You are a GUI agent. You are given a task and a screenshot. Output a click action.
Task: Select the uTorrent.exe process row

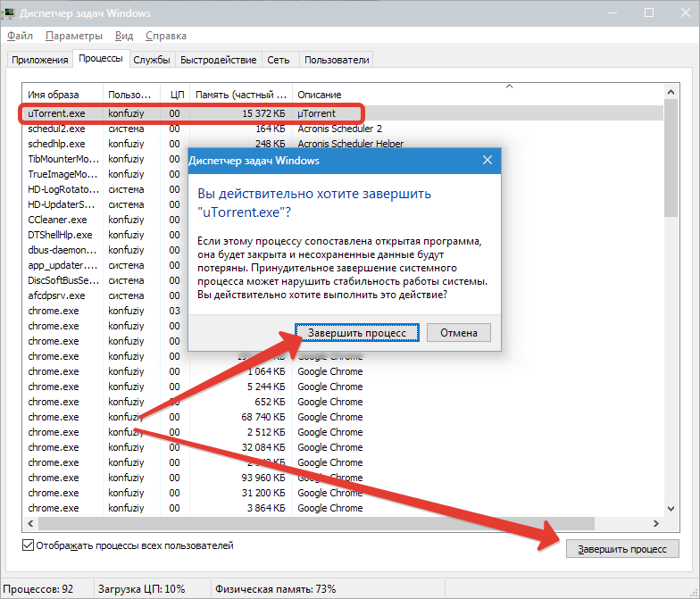coord(343,113)
